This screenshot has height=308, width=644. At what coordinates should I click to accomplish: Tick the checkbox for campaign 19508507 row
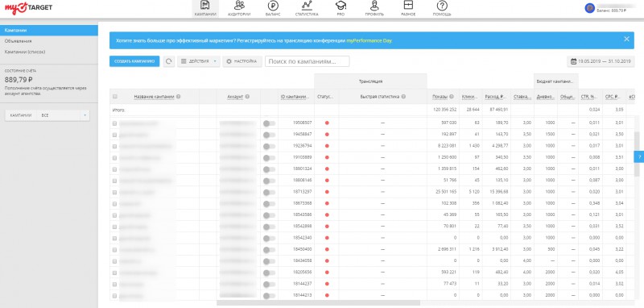[x=115, y=123]
